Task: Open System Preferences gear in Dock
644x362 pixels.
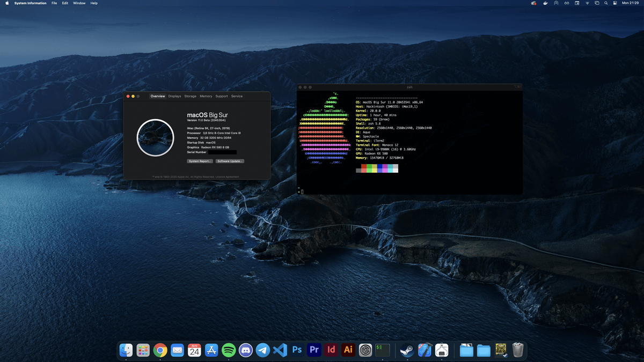Action: 365,351
